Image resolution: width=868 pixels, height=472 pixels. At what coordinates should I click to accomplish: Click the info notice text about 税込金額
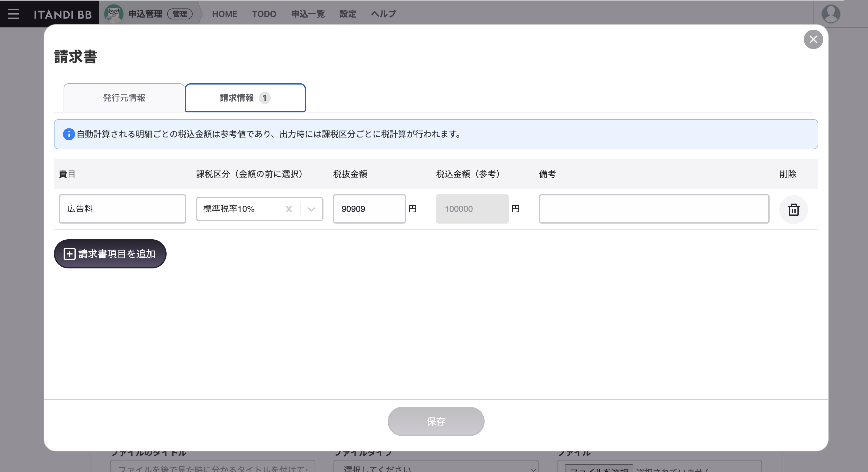pyautogui.click(x=269, y=134)
